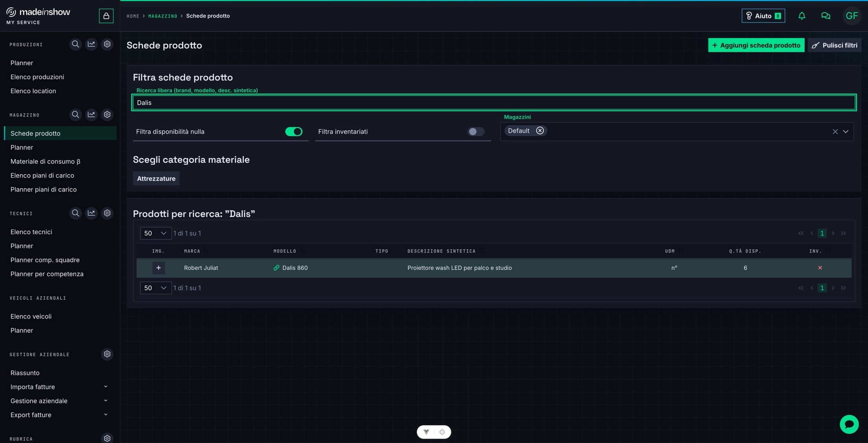
Task: Open Elenco piani di carico
Action: [42, 175]
